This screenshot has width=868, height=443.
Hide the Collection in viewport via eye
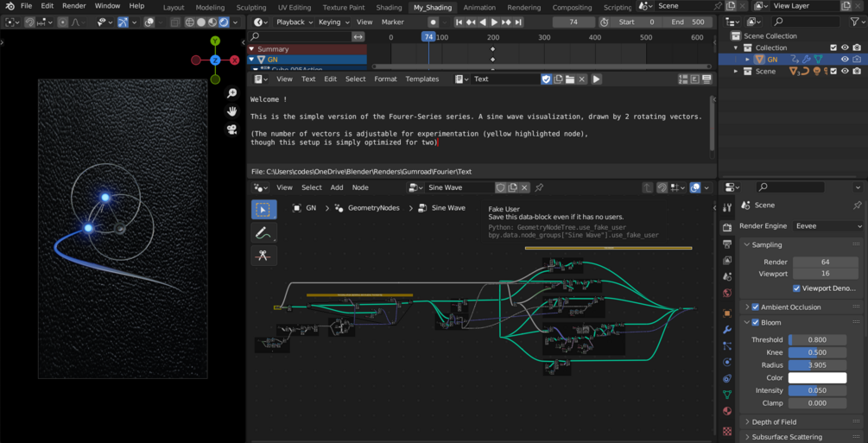(x=845, y=47)
